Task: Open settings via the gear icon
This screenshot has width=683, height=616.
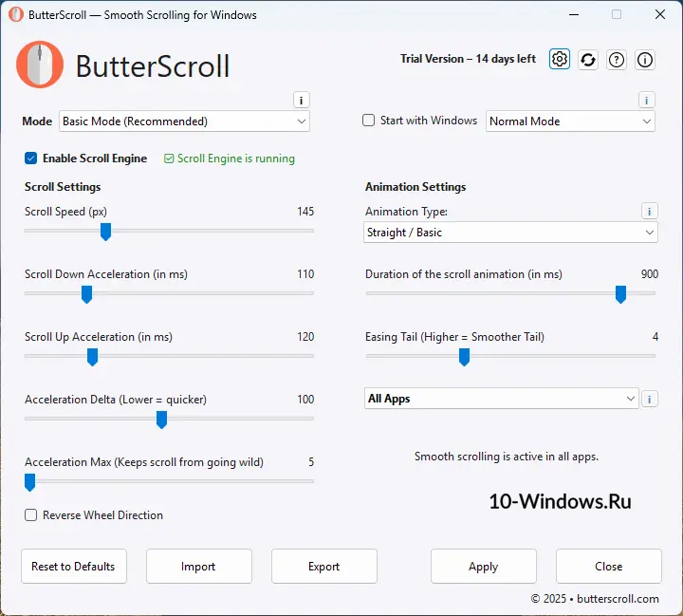Action: [x=560, y=59]
